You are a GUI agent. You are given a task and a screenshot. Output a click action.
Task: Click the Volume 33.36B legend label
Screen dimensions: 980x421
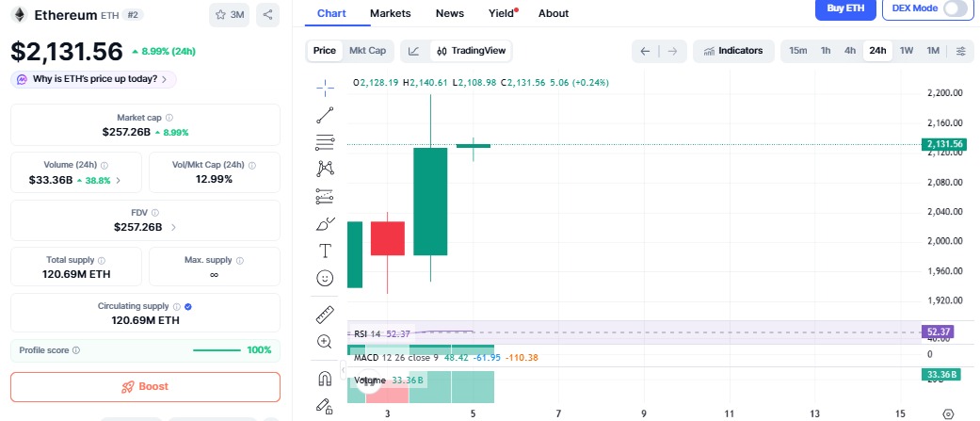click(x=389, y=381)
